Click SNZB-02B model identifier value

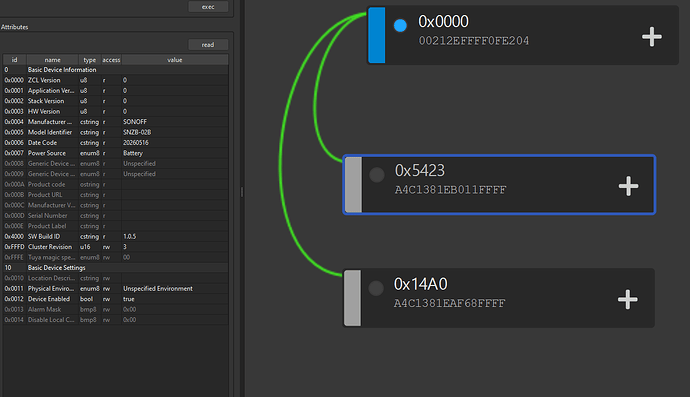tap(175, 132)
